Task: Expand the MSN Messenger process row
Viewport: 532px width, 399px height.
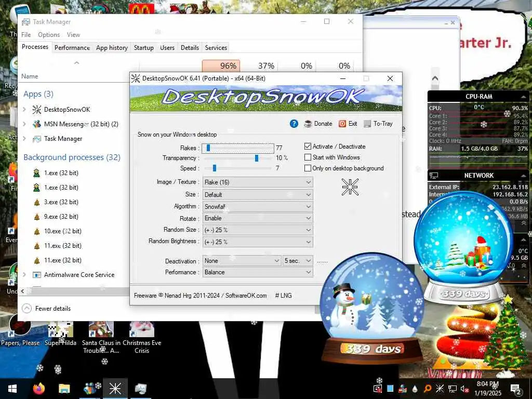Action: (x=24, y=124)
